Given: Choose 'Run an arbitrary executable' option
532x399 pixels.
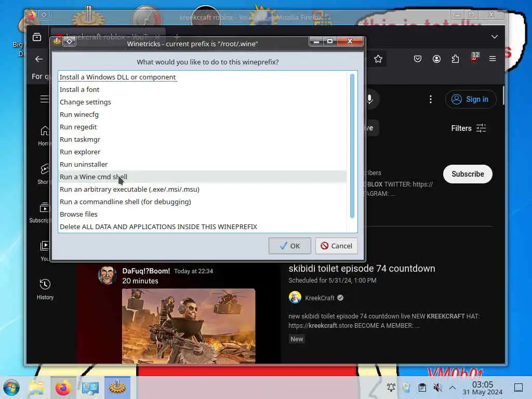Looking at the screenshot, I should (203, 189).
